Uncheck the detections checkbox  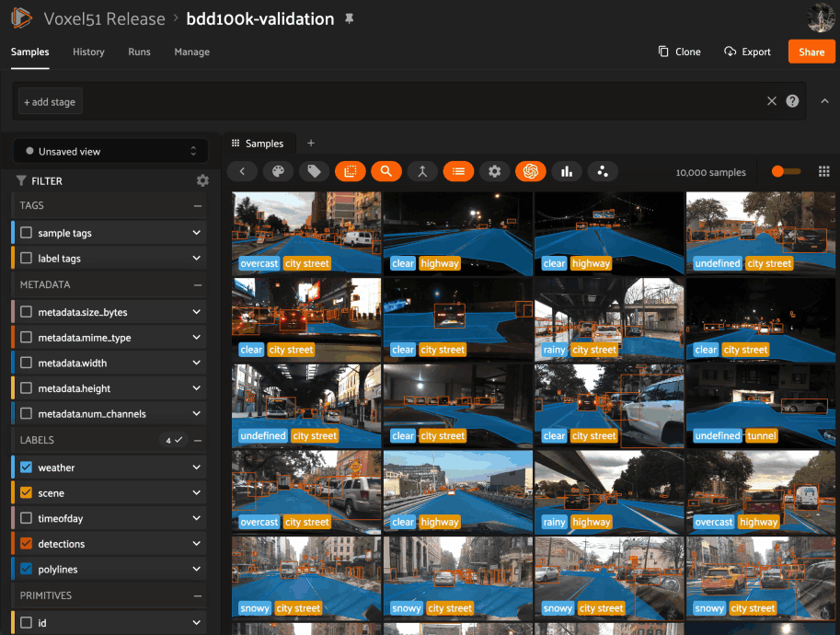27,543
